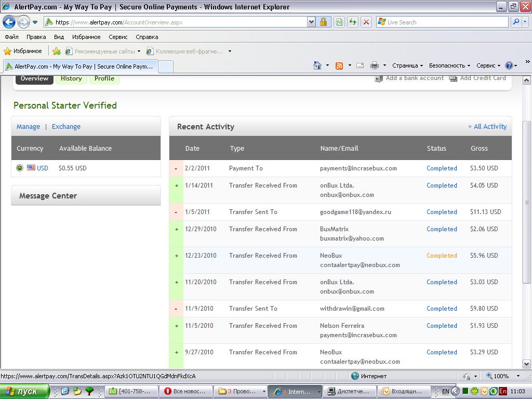
Task: Click the Add a bank account icon
Action: [379, 78]
